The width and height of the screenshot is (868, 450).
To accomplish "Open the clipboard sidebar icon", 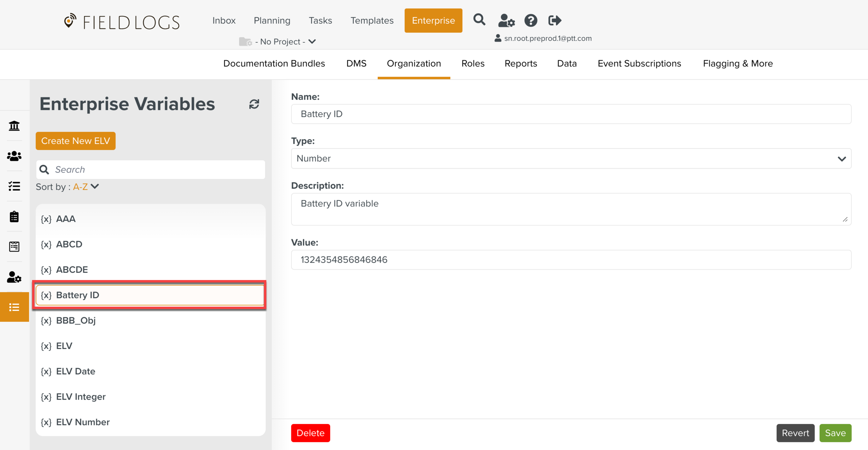I will pyautogui.click(x=14, y=216).
